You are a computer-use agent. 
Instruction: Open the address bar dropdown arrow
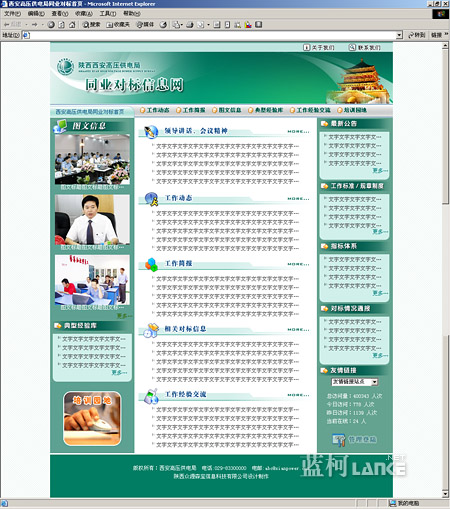[x=399, y=35]
